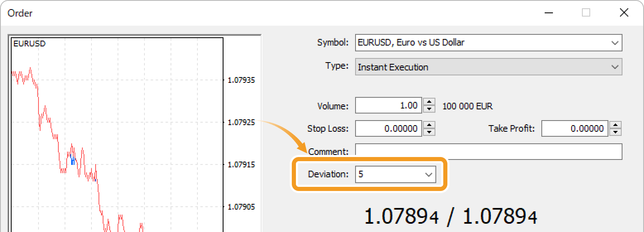This screenshot has width=644, height=232.
Task: Click the Take Profit value field
Action: point(574,129)
